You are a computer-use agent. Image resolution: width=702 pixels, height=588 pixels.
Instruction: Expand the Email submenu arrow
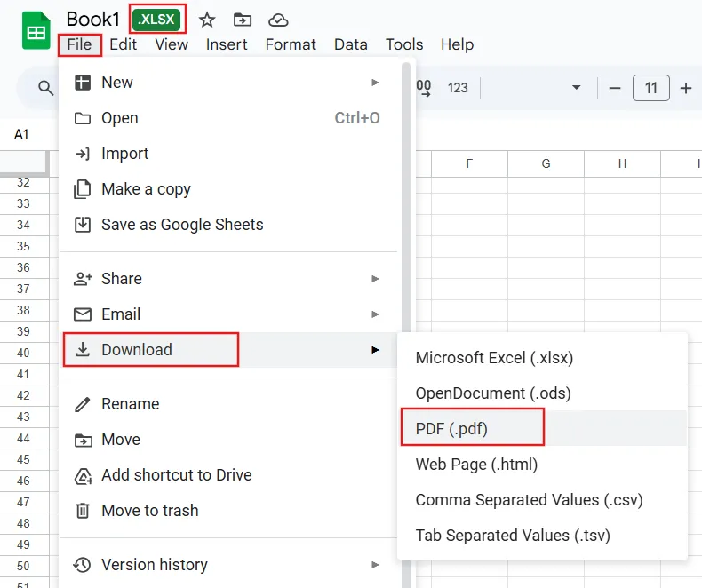[375, 314]
